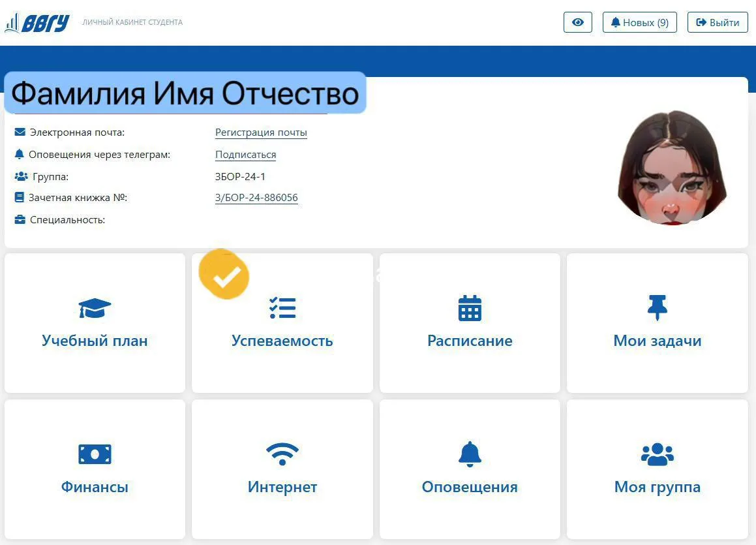The width and height of the screenshot is (756, 545).
Task: Open the Оповещения tile label
Action: 470,487
